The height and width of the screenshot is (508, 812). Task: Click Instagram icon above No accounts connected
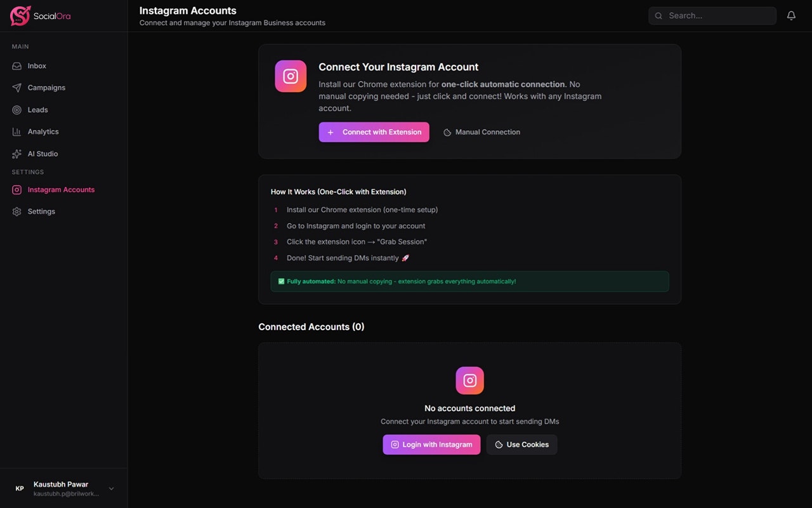click(x=469, y=380)
